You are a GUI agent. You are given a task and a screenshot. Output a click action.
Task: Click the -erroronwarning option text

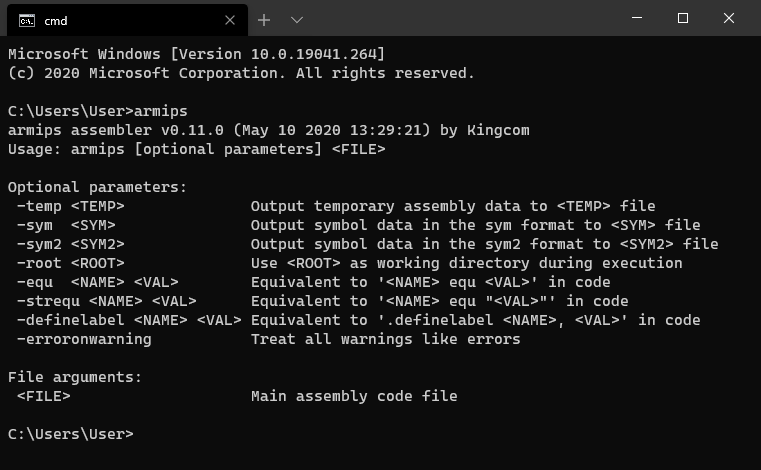[84, 339]
